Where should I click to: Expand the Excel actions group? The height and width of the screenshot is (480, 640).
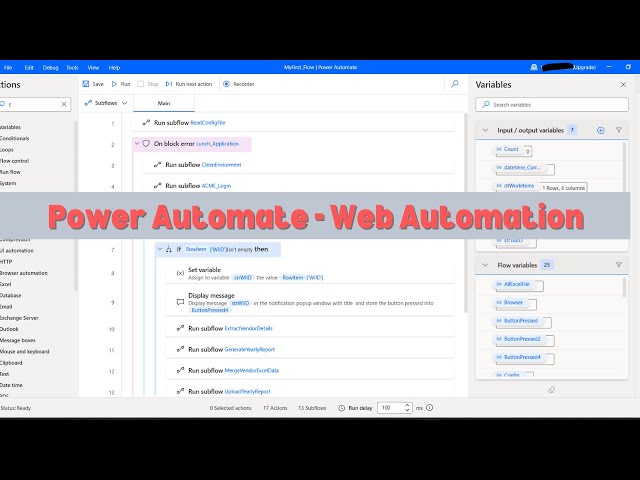coord(6,284)
